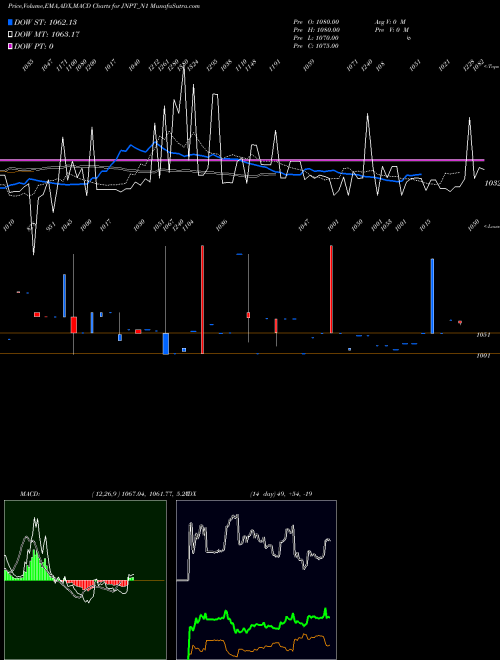500x660 pixels.
Task: Click the 'Pre H: 1080.00' value
Action: pyautogui.click(x=316, y=30)
